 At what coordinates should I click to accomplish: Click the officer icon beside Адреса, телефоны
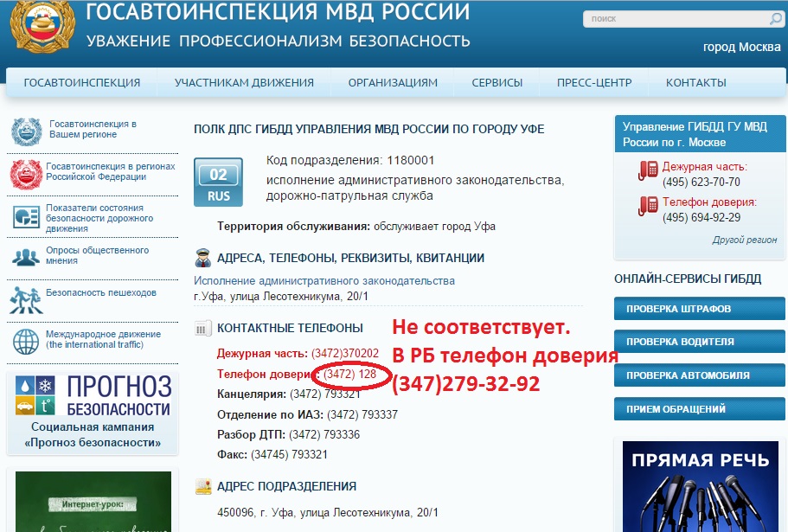click(x=202, y=258)
